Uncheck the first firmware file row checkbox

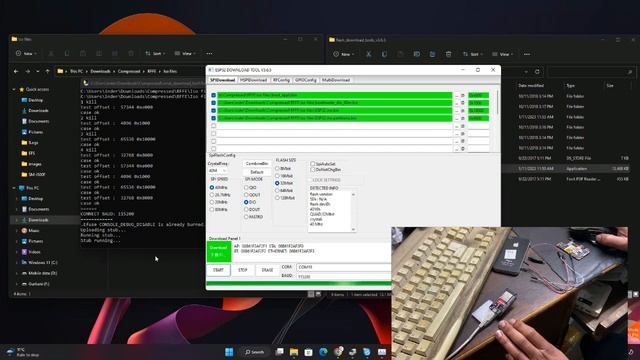(213, 95)
